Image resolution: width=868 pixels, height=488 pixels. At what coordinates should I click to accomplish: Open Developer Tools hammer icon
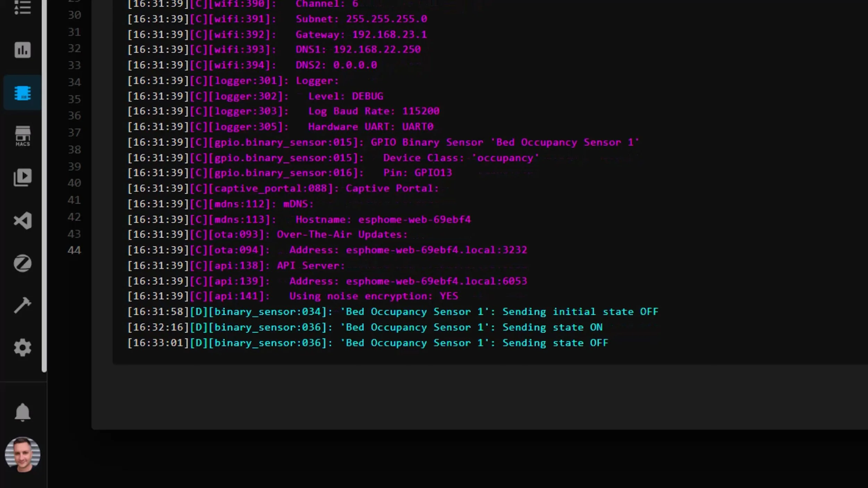pos(23,305)
